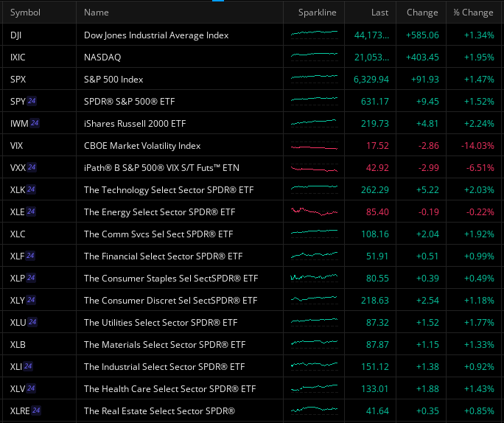Click the 24 badge beside VXX
This screenshot has width=504, height=423.
pos(32,167)
